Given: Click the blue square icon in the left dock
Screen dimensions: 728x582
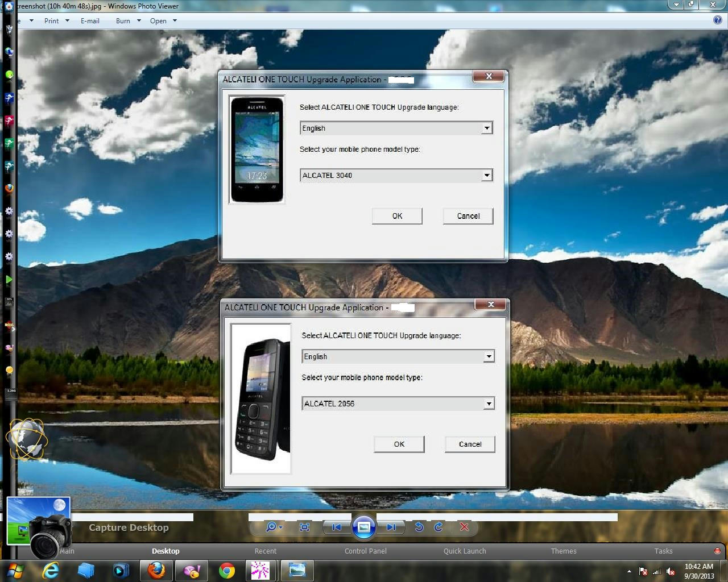Looking at the screenshot, I should coord(9,97).
